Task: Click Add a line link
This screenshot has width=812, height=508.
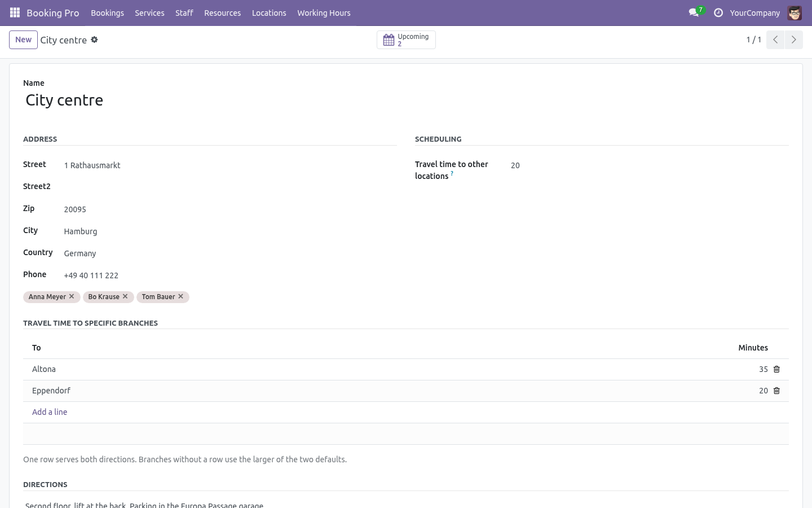Action: pos(50,412)
